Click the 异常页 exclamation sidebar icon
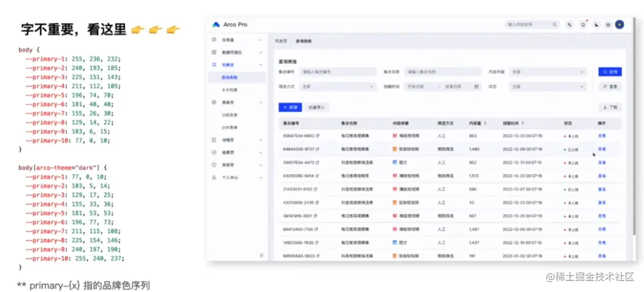The height and width of the screenshot is (292, 644). point(214,165)
